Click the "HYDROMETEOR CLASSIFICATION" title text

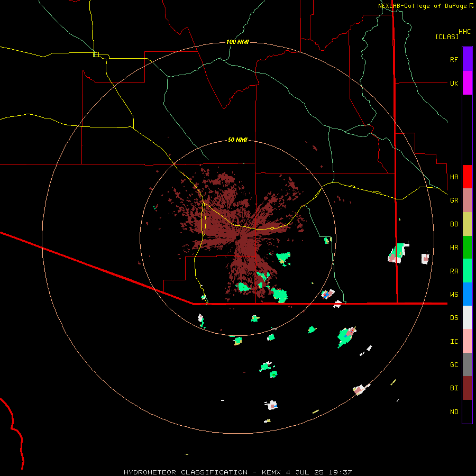pos(186,472)
